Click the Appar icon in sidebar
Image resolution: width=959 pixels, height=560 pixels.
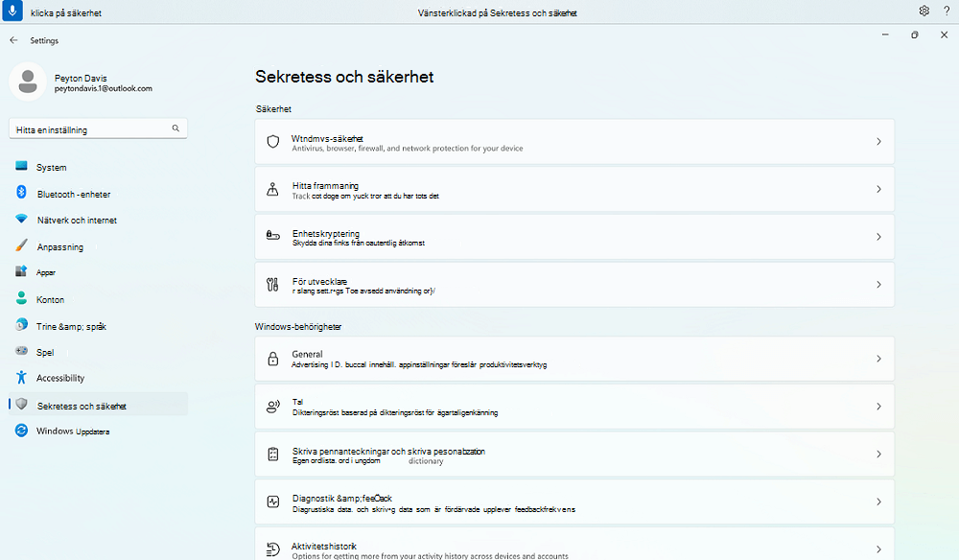coord(21,270)
